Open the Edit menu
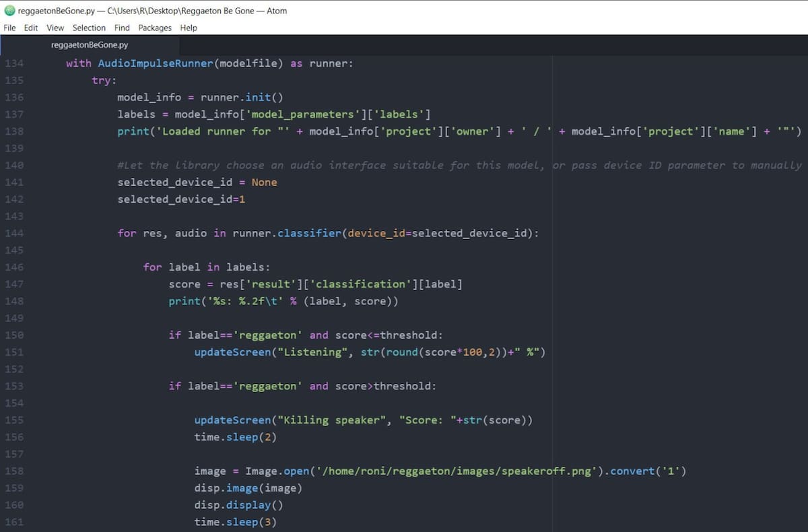 click(31, 28)
